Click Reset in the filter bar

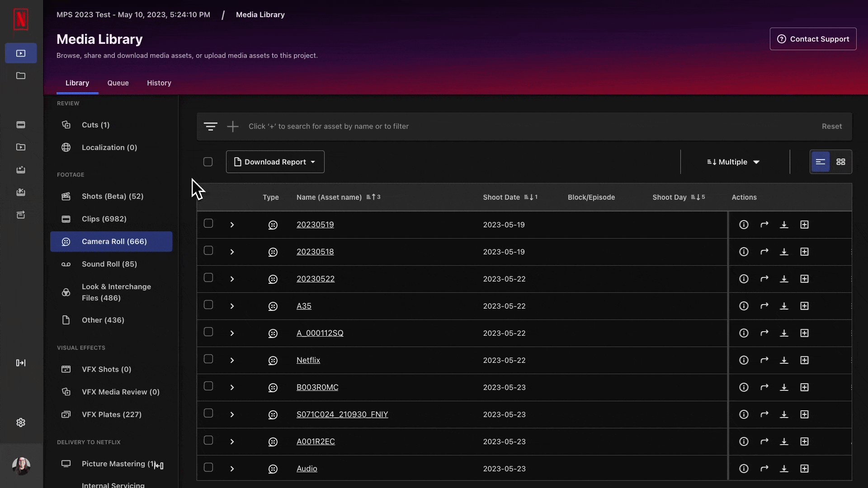[832, 127]
